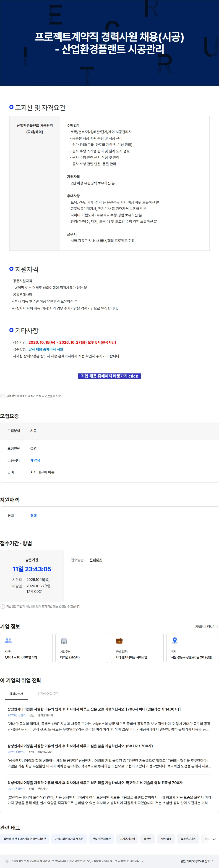Screen dimensions: 219x868
Task: Click the 가족친화인증기업 채용관 tag
Action: (69, 839)
